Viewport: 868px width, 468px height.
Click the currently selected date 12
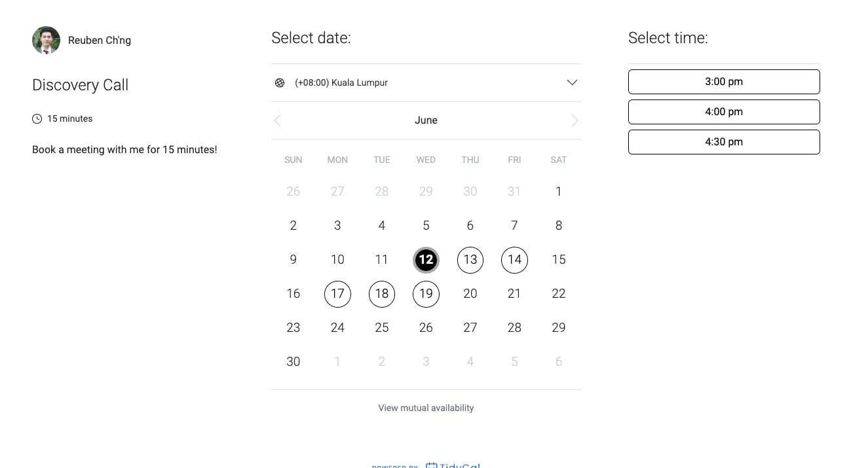point(426,260)
